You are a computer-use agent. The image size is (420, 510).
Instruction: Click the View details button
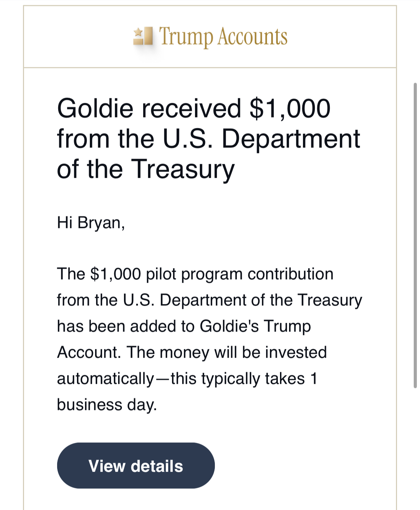136,465
